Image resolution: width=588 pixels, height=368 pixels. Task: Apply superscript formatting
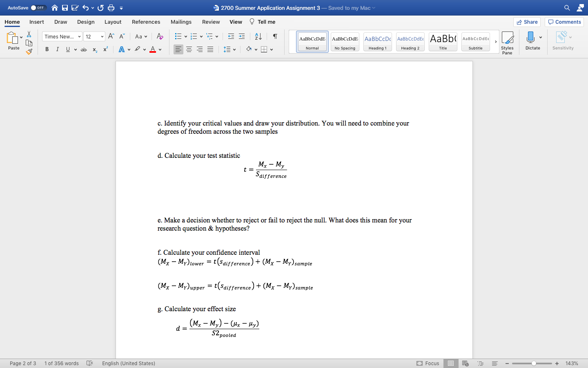coord(105,49)
